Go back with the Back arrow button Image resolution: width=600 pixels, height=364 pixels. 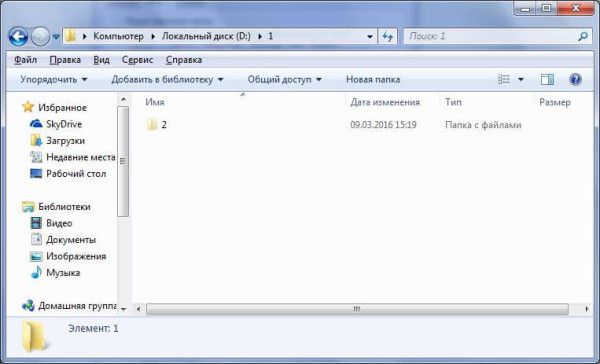(x=18, y=37)
